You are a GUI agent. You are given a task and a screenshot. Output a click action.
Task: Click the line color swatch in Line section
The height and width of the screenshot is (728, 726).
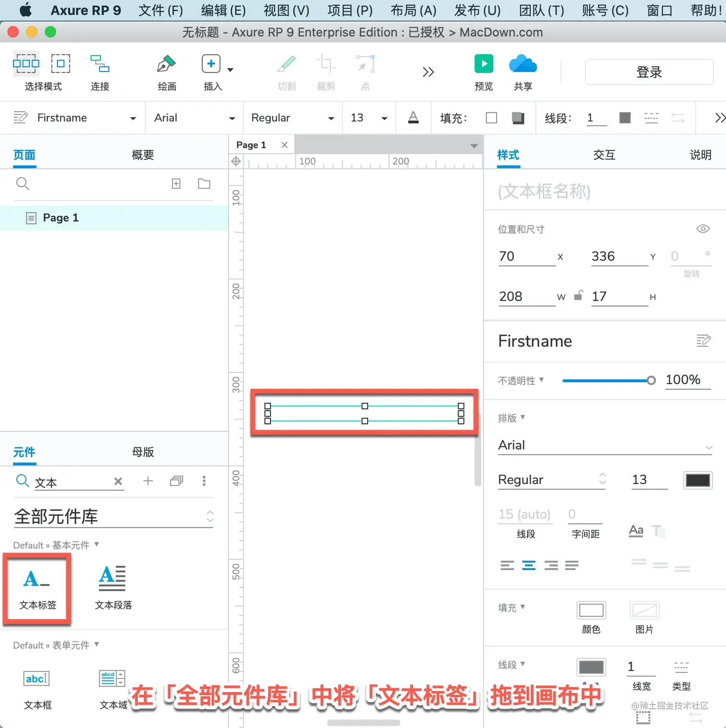point(591,667)
